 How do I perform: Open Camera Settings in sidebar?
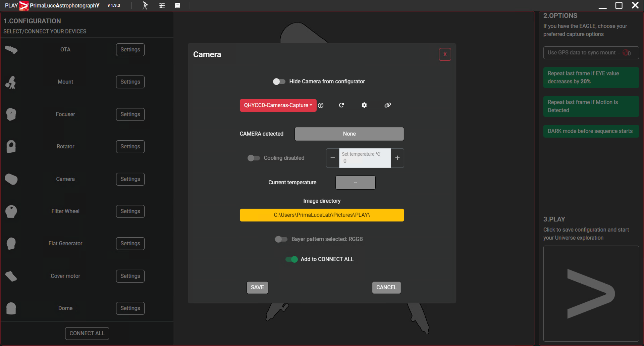(130, 179)
